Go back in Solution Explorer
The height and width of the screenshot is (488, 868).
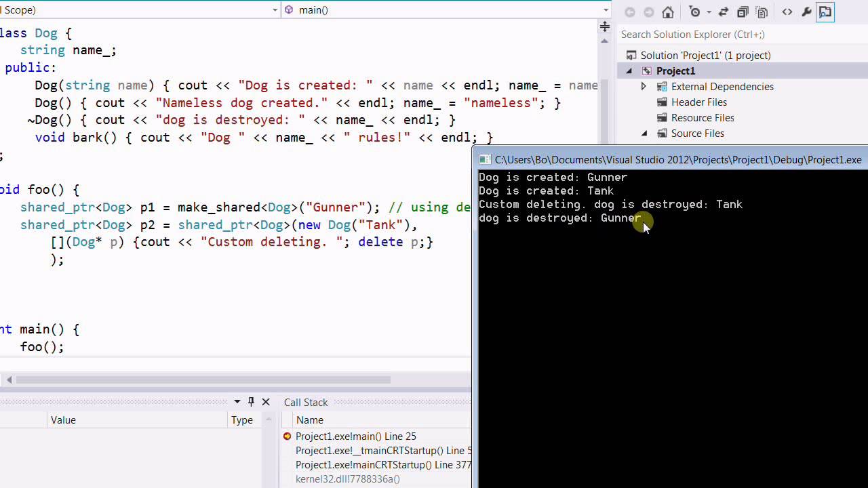click(x=629, y=12)
